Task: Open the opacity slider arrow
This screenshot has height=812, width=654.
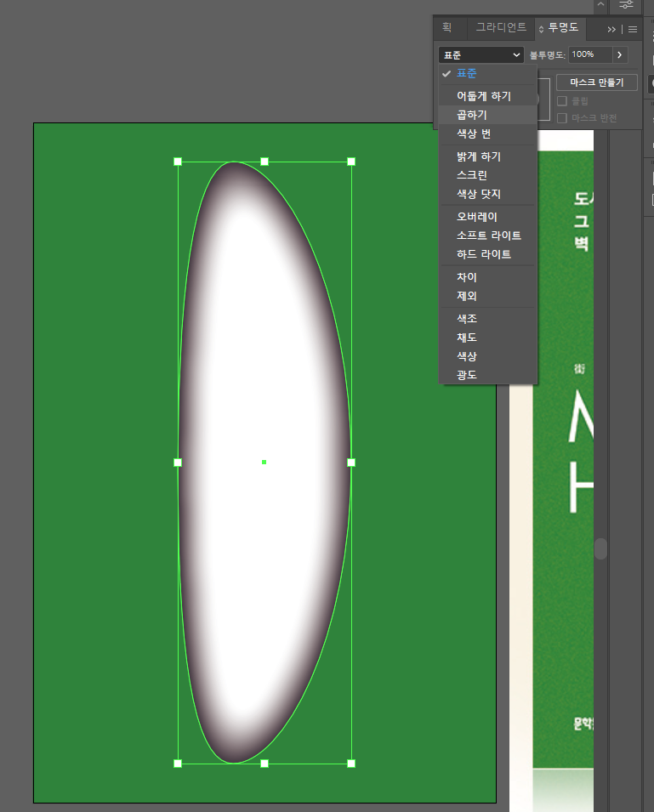Action: 620,54
